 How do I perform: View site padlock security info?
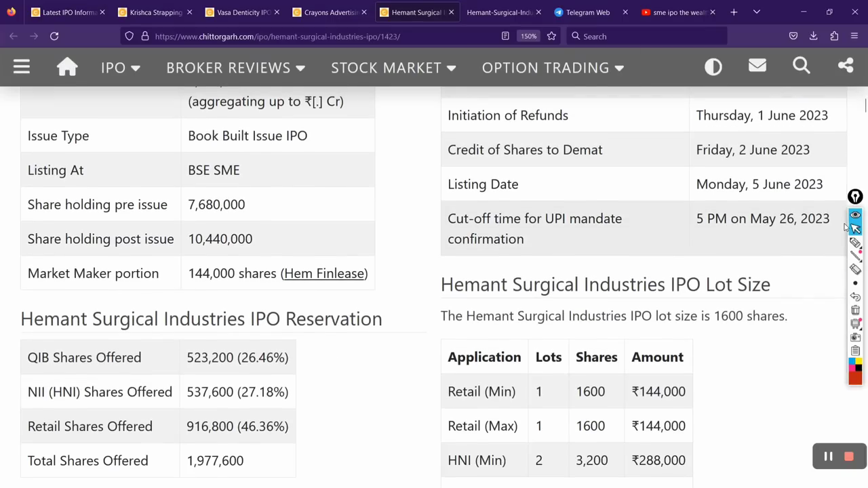pos(145,36)
